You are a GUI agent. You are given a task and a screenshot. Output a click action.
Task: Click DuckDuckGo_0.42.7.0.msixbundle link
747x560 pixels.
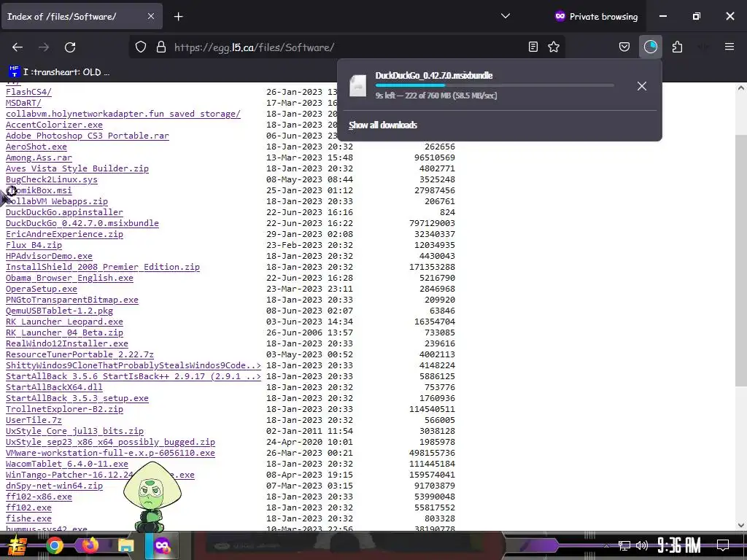point(82,223)
